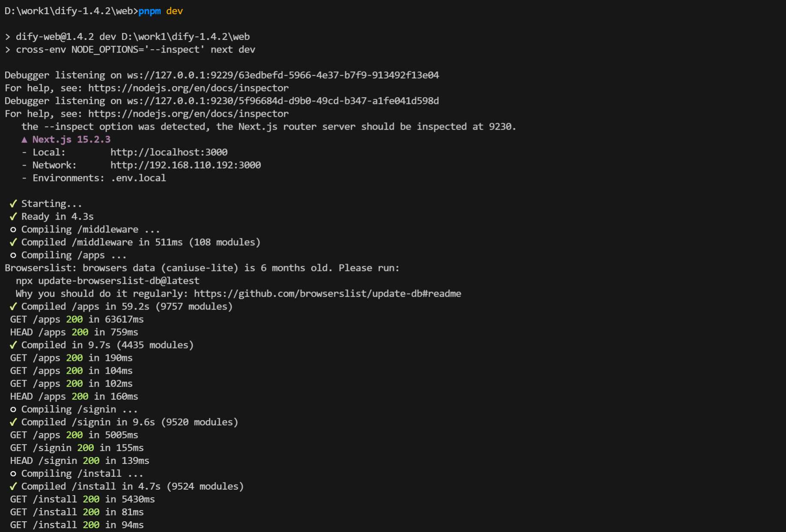The height and width of the screenshot is (532, 786).
Task: Click the 'GET /install 200 in 94ms' line
Action: (77, 525)
